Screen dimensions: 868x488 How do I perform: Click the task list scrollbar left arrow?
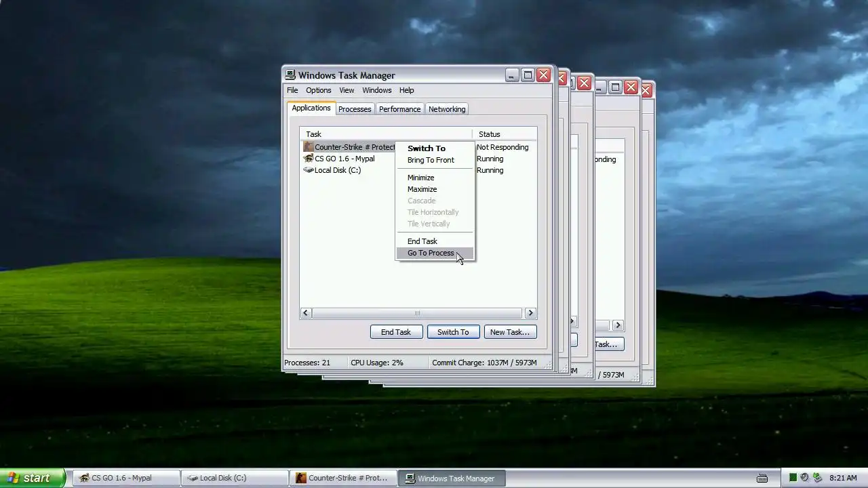pyautogui.click(x=306, y=313)
